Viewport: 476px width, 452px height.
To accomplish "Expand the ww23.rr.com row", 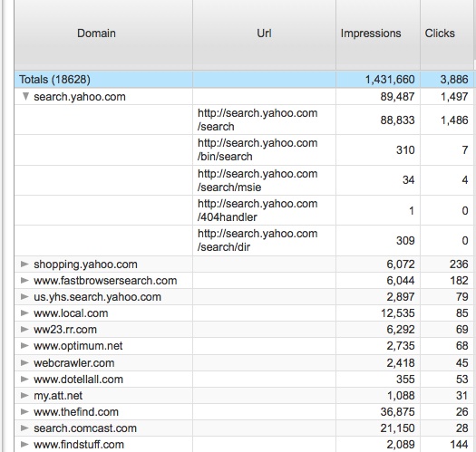I will pyautogui.click(x=24, y=330).
